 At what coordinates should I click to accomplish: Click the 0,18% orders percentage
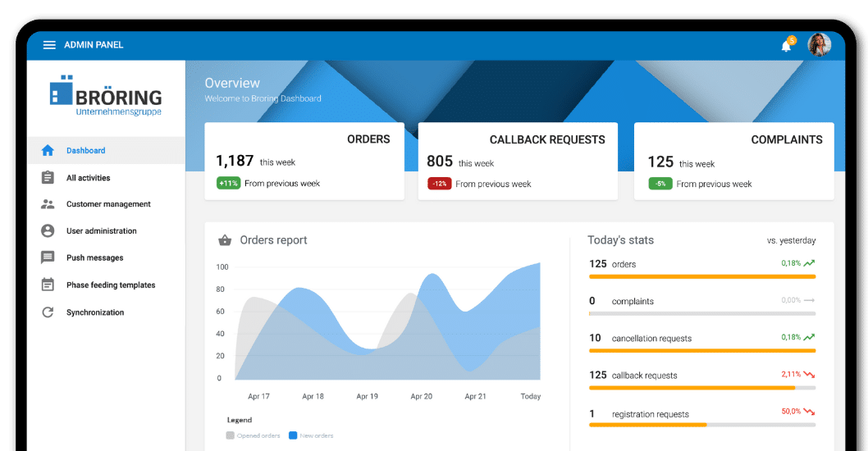pyautogui.click(x=791, y=263)
